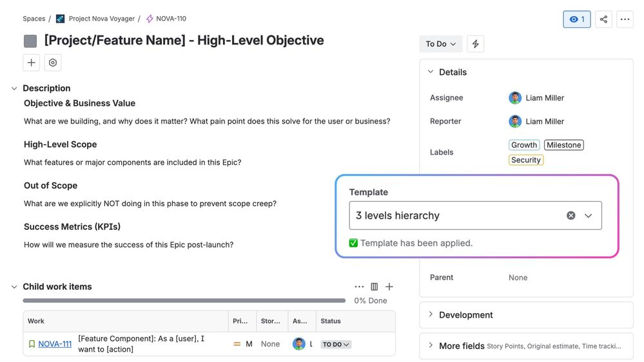Click the 0% Done progress text
The height and width of the screenshot is (362, 644).
tap(371, 300)
